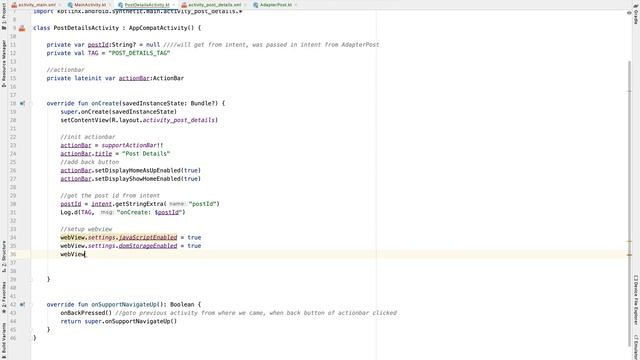Collapse the onSupportNavigateUp function fold marker
The width and height of the screenshot is (640, 360).
(31, 304)
